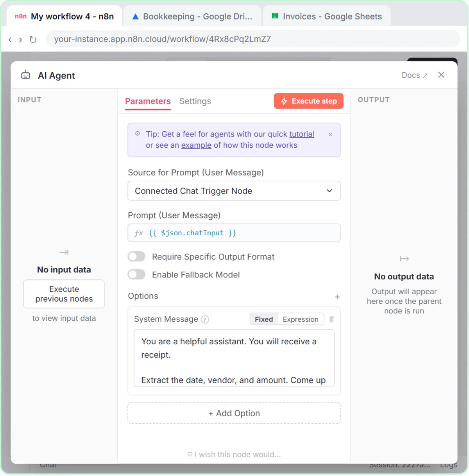
Task: Select Expression mode for System Message
Action: pos(301,319)
